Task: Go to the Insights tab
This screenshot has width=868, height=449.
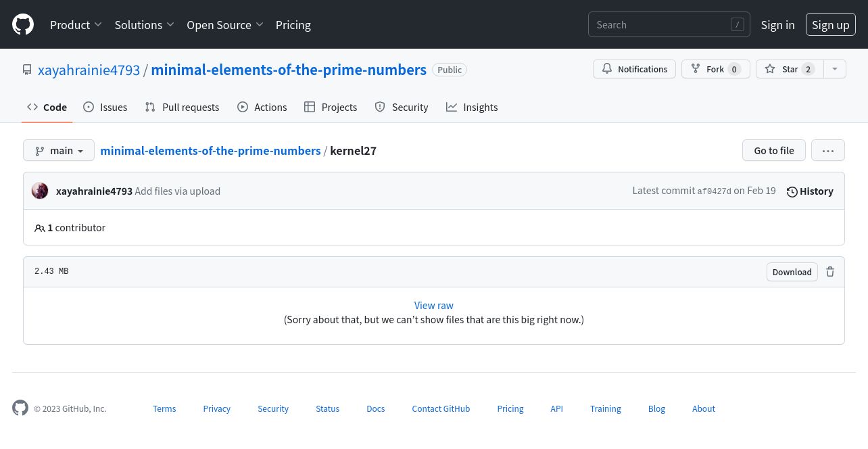Action: (x=472, y=107)
